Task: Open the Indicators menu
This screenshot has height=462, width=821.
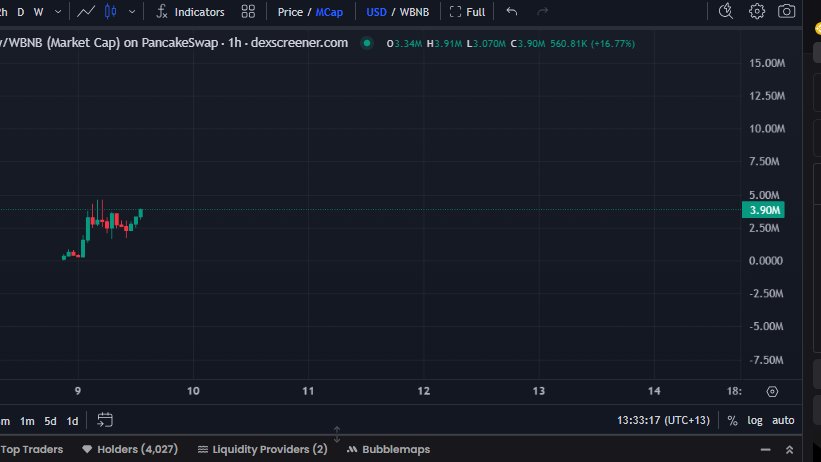Action: pos(191,12)
